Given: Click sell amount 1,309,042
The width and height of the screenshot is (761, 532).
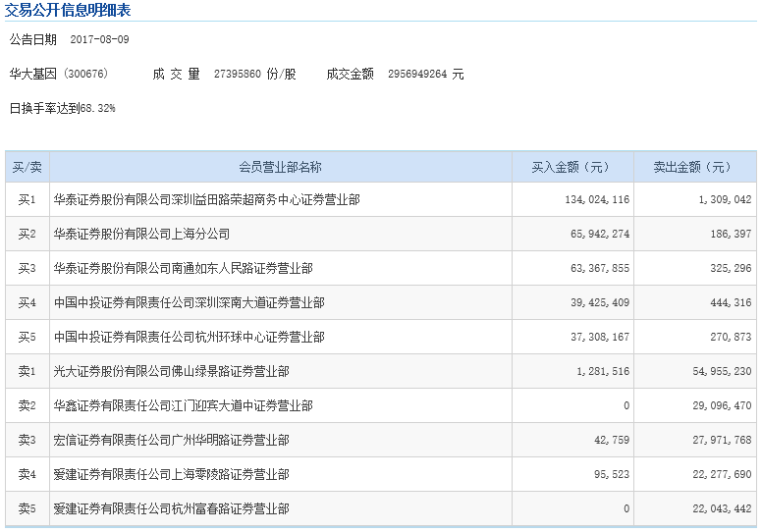Looking at the screenshot, I should click(725, 199).
